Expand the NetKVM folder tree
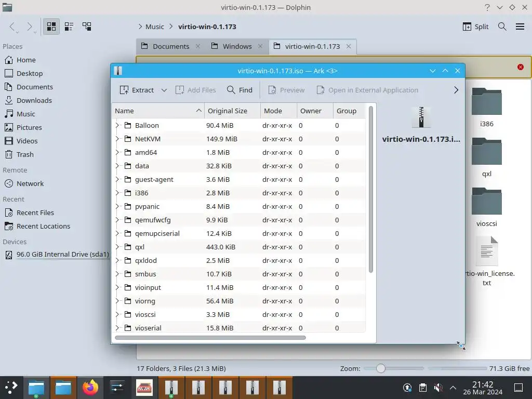 tap(117, 139)
